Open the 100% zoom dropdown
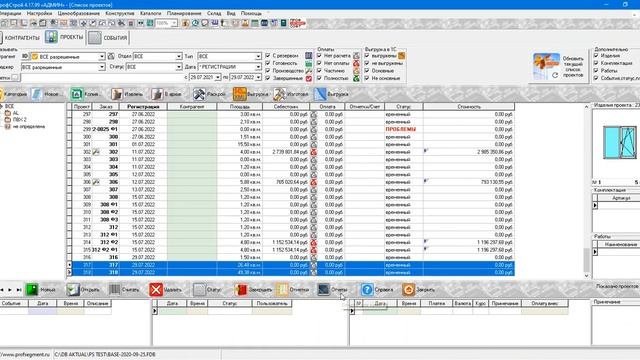 [x=174, y=23]
